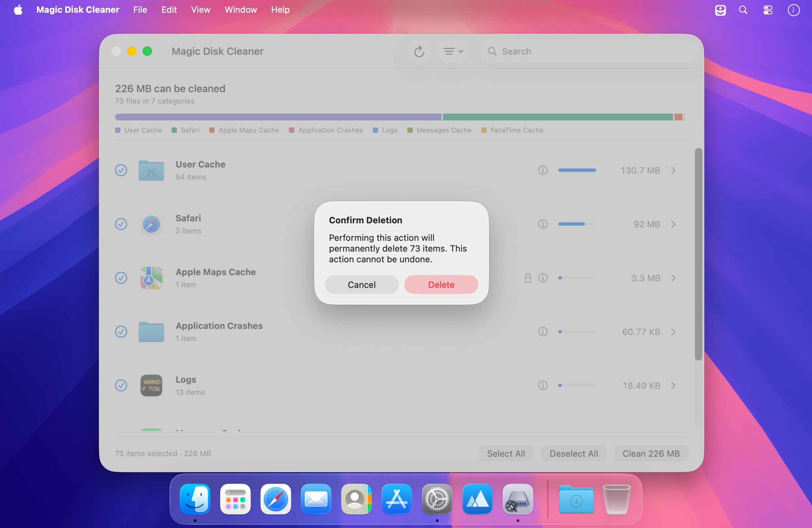Show info for Safari row

[543, 224]
